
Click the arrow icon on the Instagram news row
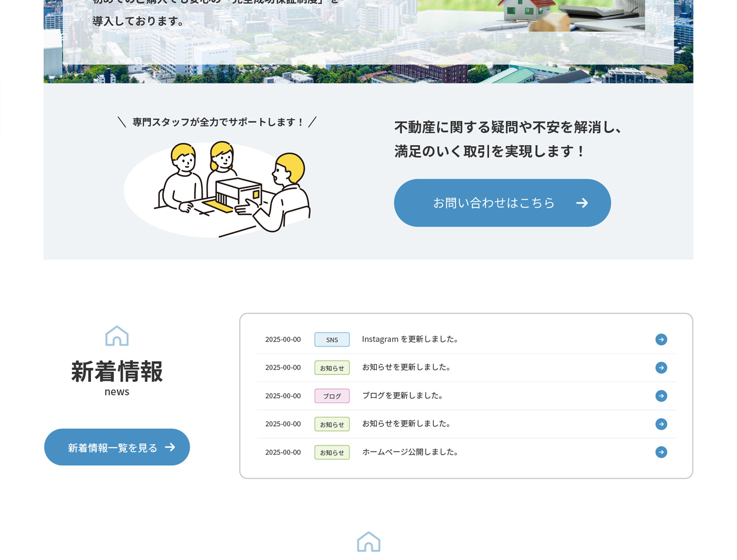(661, 339)
